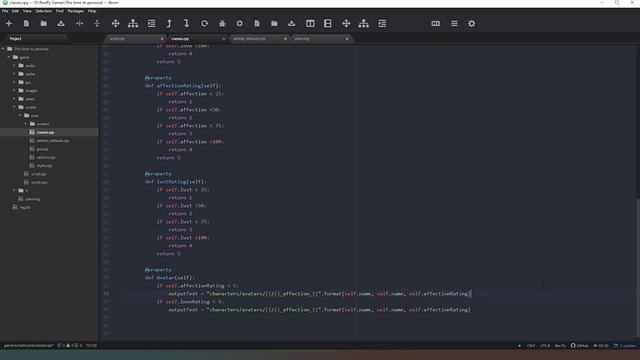Click the folder icon nearest the plus icon
The image size is (640, 360).
tap(44, 24)
